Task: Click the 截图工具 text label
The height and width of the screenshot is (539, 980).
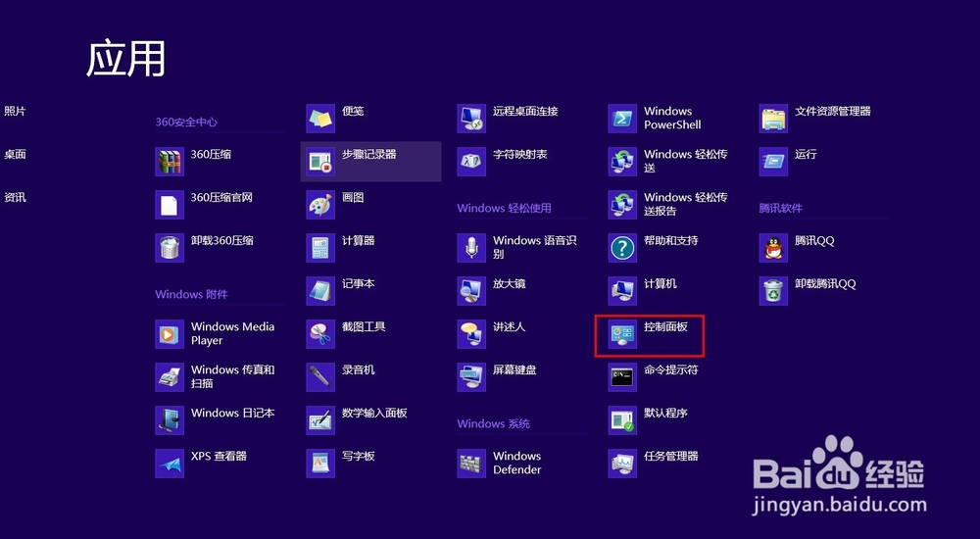Action: coord(364,327)
